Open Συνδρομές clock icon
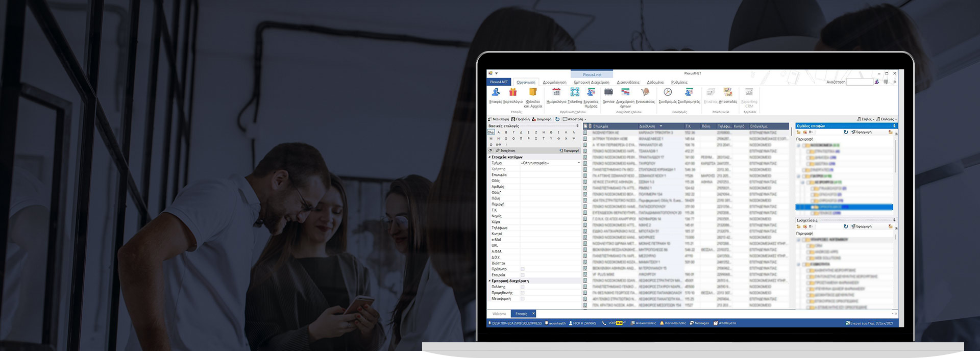Screen dimensions: 980x358 click(668, 93)
